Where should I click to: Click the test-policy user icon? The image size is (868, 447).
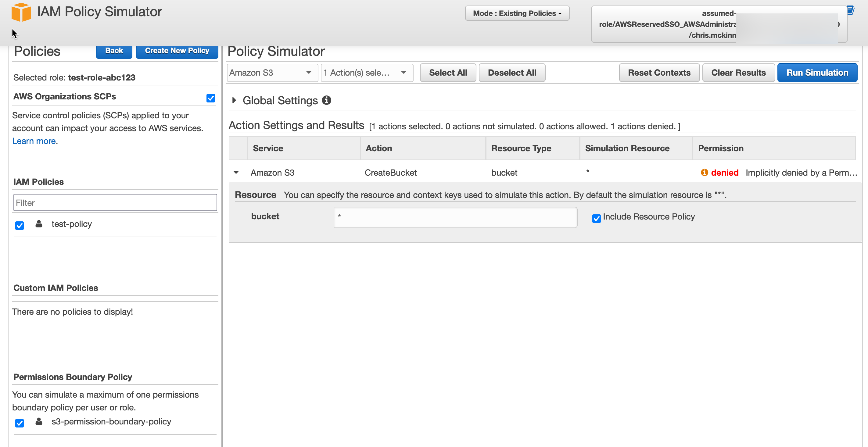tap(39, 224)
